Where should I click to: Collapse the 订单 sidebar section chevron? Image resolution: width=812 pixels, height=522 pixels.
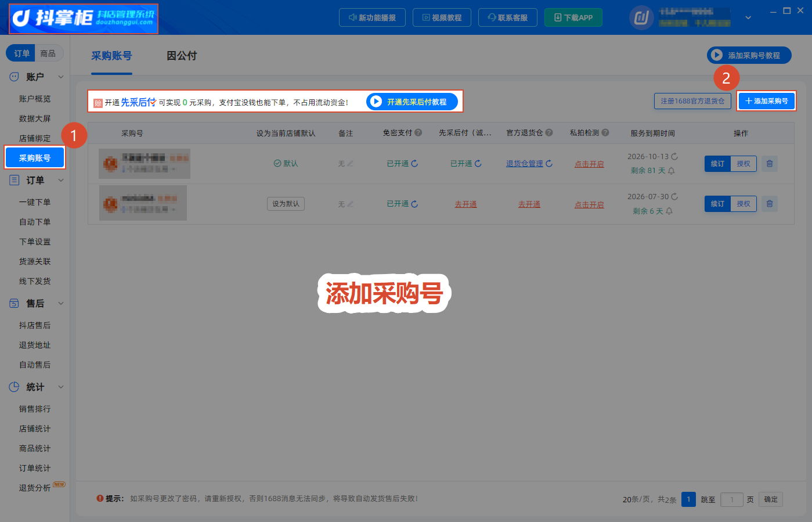(x=61, y=180)
